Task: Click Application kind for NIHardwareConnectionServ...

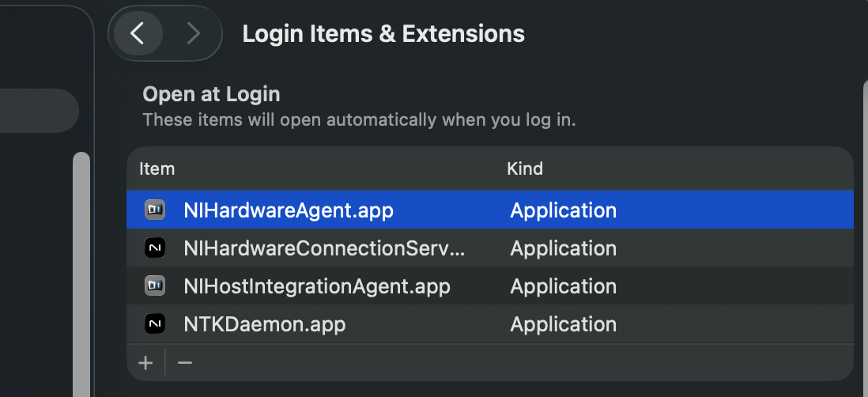Action: coord(563,248)
